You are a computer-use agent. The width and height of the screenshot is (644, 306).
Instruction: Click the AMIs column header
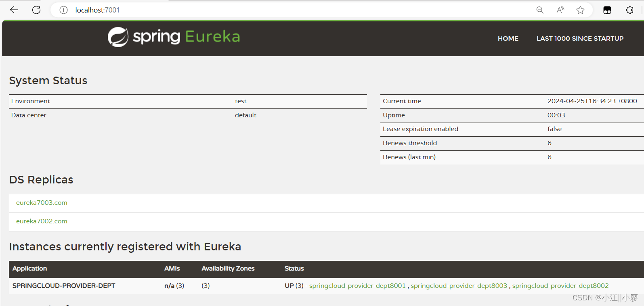[x=172, y=269]
